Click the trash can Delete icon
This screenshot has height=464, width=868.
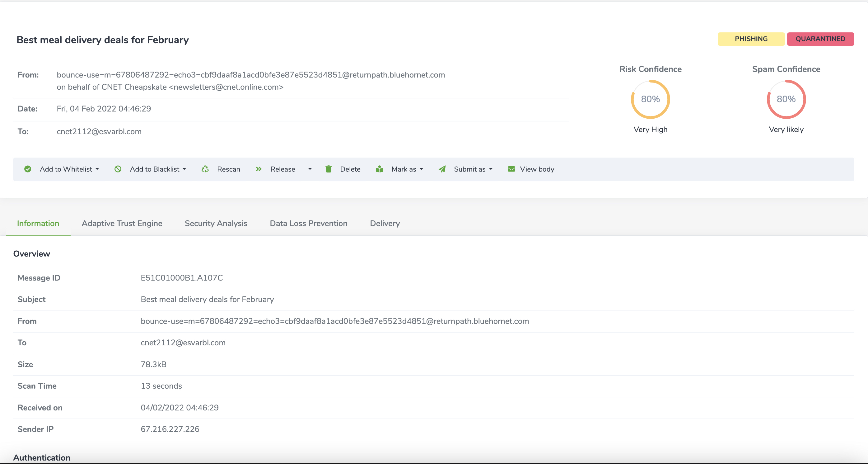coord(329,169)
